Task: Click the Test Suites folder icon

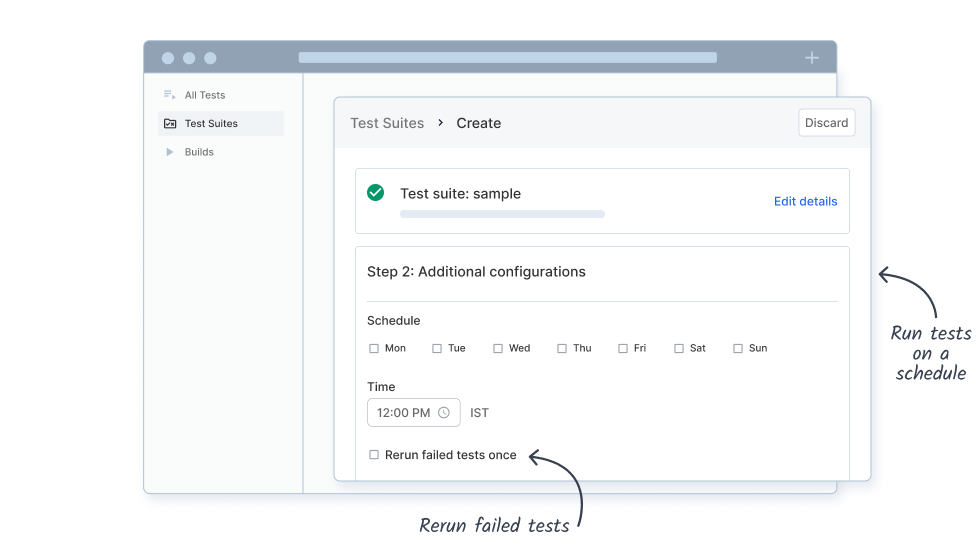Action: tap(169, 124)
